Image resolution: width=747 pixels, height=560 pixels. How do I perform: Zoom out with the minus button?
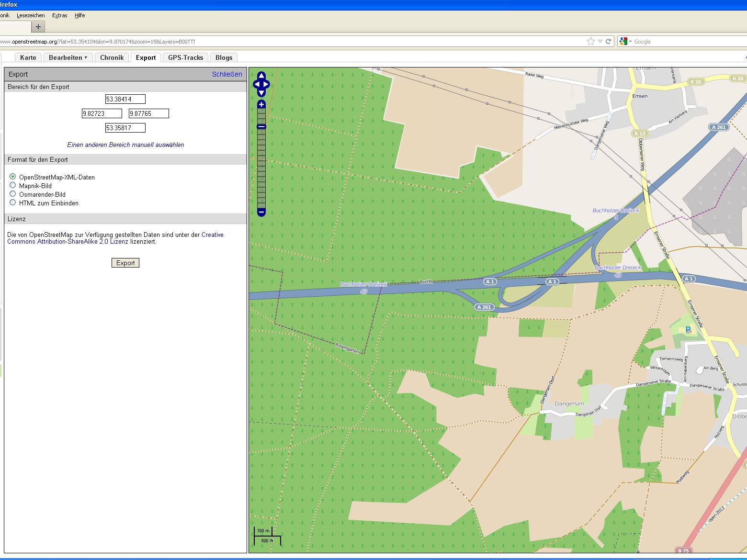tap(261, 212)
